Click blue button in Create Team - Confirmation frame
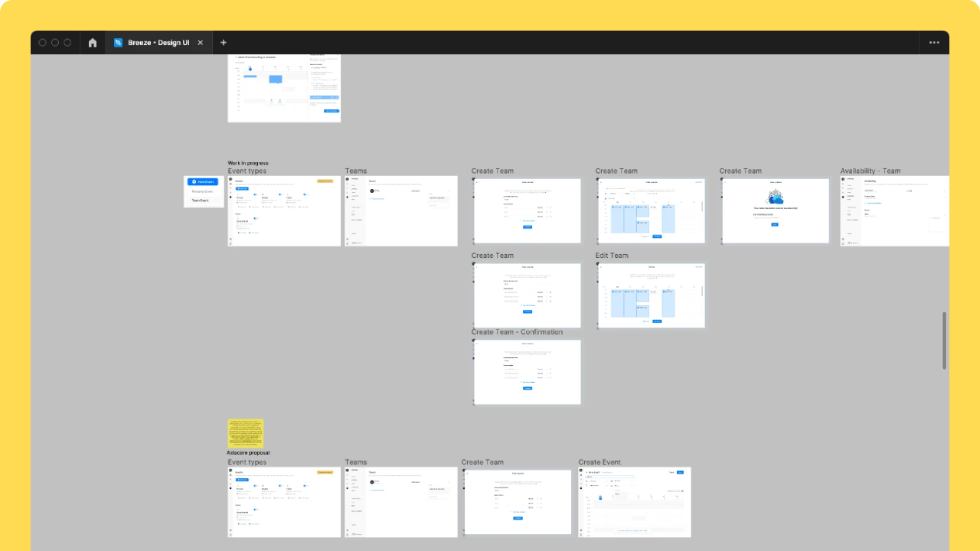The height and width of the screenshot is (551, 980). [x=528, y=388]
